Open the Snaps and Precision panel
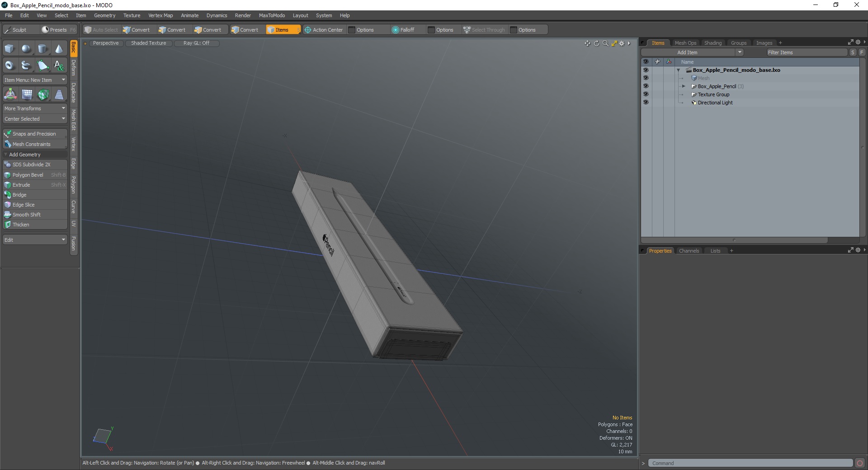This screenshot has height=470, width=868. [35, 134]
